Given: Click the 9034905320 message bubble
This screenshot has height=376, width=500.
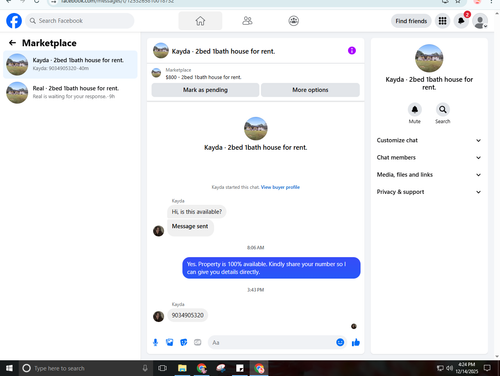Looking at the screenshot, I should click(x=187, y=315).
